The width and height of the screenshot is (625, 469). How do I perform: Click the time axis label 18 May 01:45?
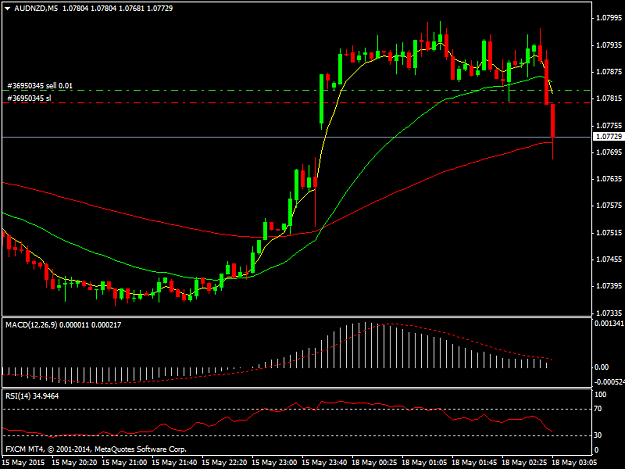click(x=475, y=463)
